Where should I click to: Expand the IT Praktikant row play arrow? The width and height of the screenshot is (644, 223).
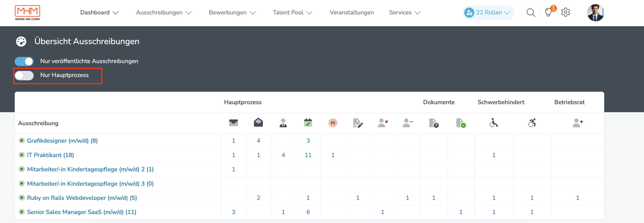click(x=22, y=155)
